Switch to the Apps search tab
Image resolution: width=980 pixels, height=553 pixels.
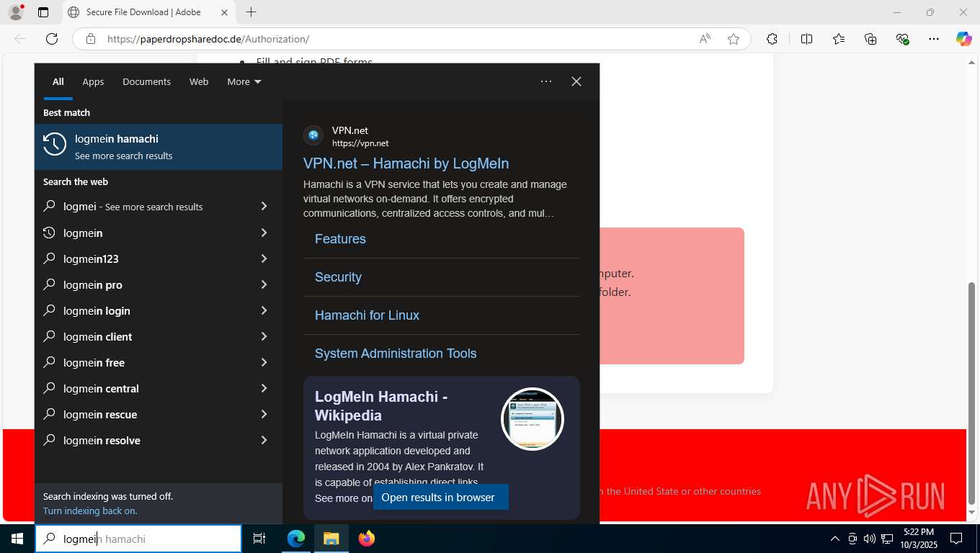[x=93, y=81]
